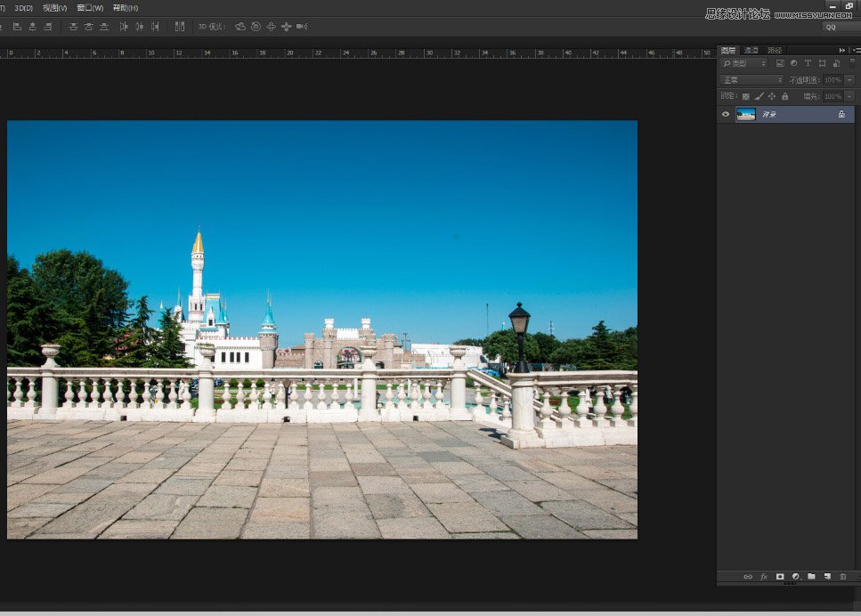This screenshot has width=861, height=616.
Task: Select the 3D camera zoom mode icon
Action: point(302,27)
